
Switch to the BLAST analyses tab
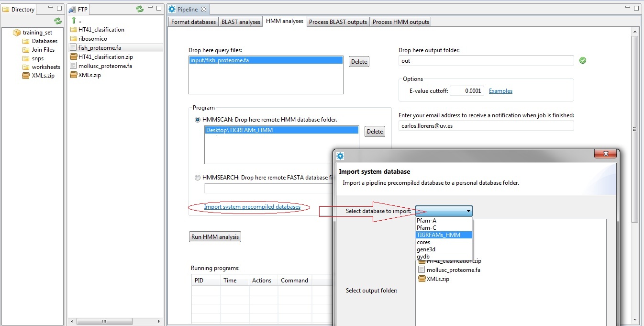pyautogui.click(x=241, y=22)
